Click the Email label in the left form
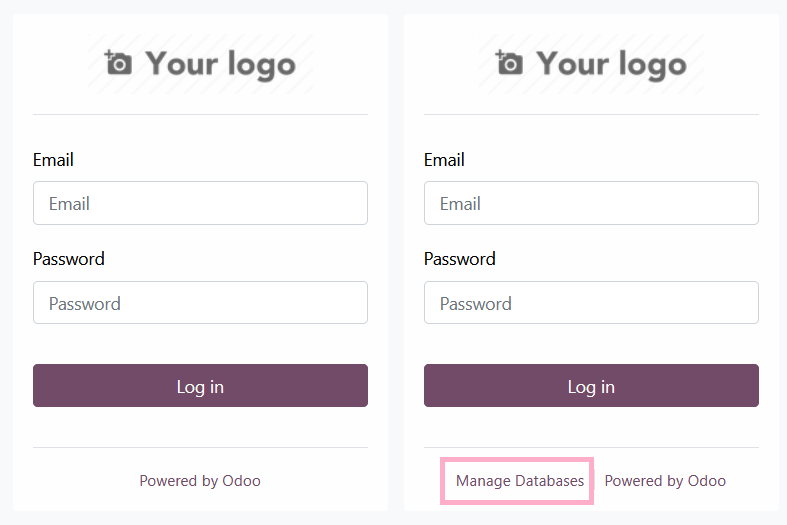 (53, 160)
